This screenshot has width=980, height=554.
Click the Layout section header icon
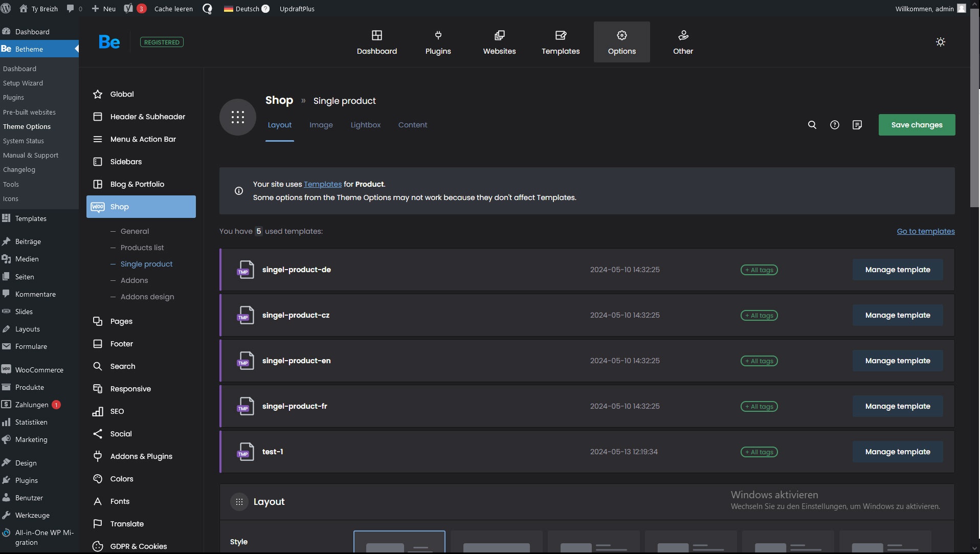click(x=239, y=502)
